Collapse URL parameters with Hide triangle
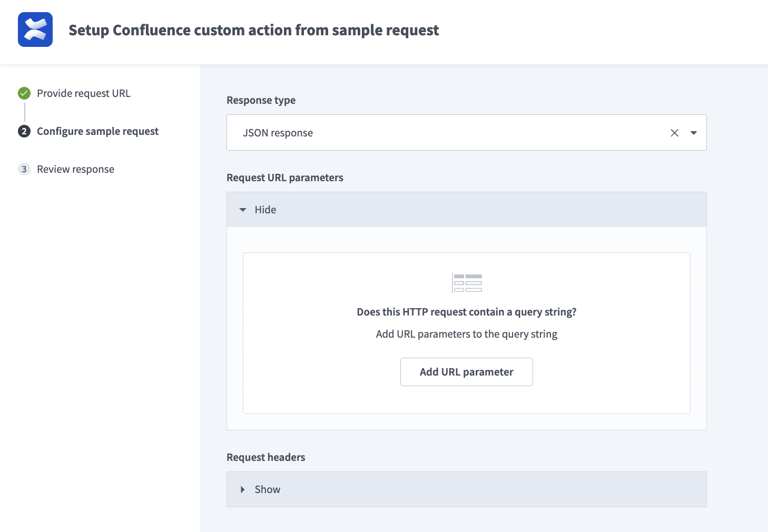 coord(243,210)
